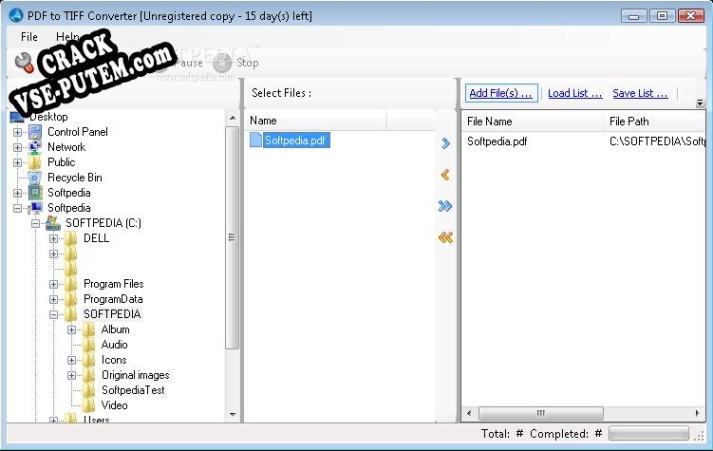Select the SOFTPEDIA folder in tree
This screenshot has width=713, height=451.
(112, 314)
